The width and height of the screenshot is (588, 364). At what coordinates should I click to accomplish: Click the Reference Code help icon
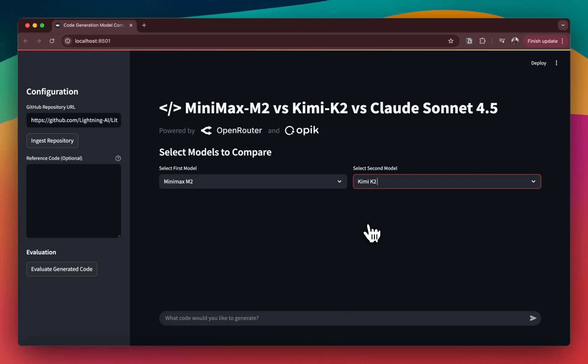click(x=118, y=158)
